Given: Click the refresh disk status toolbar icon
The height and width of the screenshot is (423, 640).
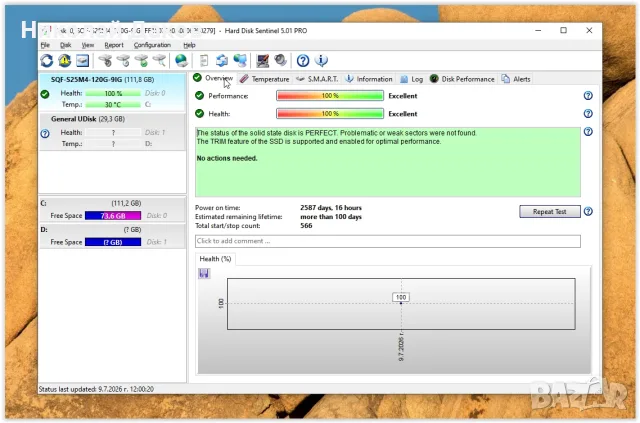Looking at the screenshot, I should click(47, 61).
